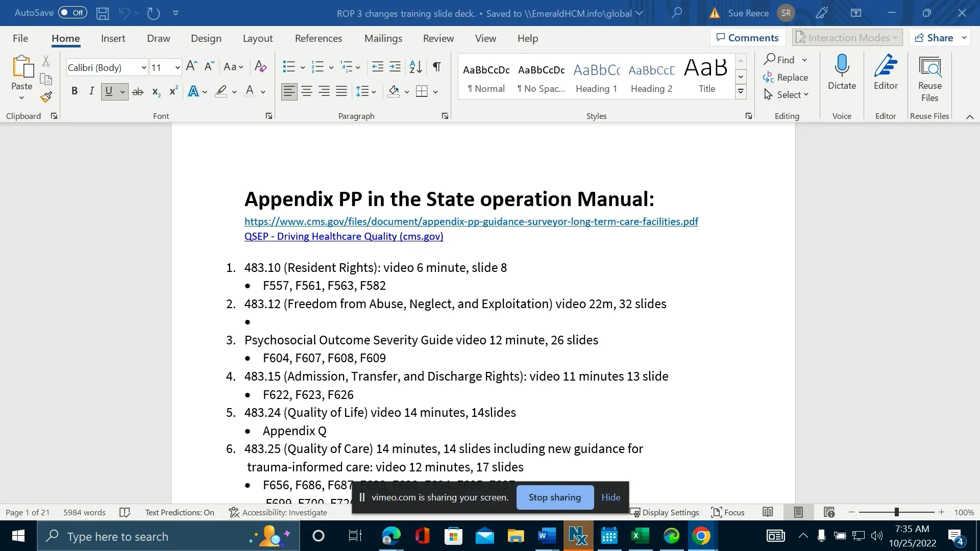Toggle the AutoSave switch
980x551 pixels.
point(72,13)
